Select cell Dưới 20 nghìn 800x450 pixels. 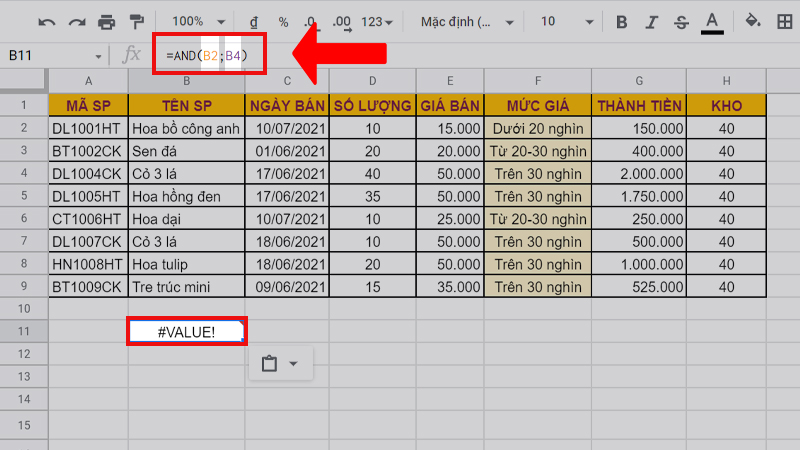click(538, 128)
